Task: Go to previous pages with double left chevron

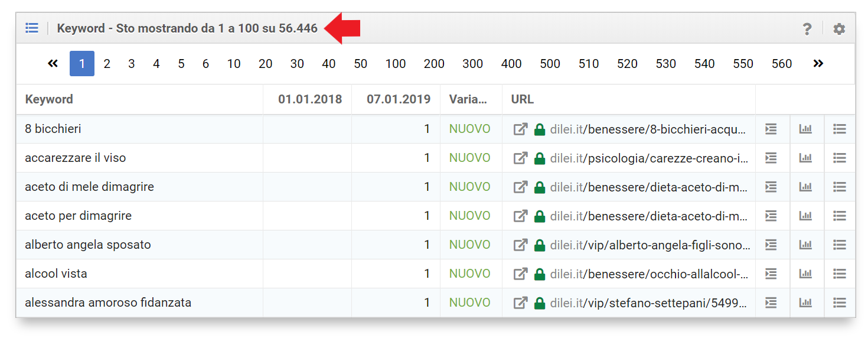Action: point(53,63)
